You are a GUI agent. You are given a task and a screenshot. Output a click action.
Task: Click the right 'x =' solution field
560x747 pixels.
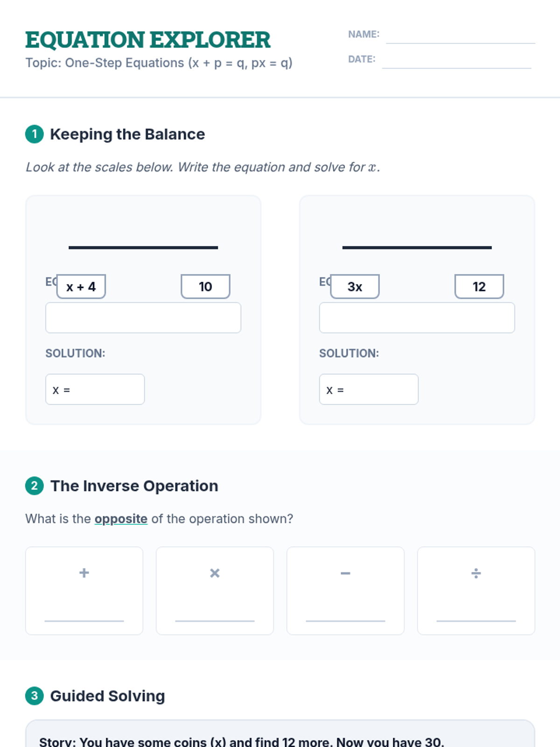[x=369, y=389]
